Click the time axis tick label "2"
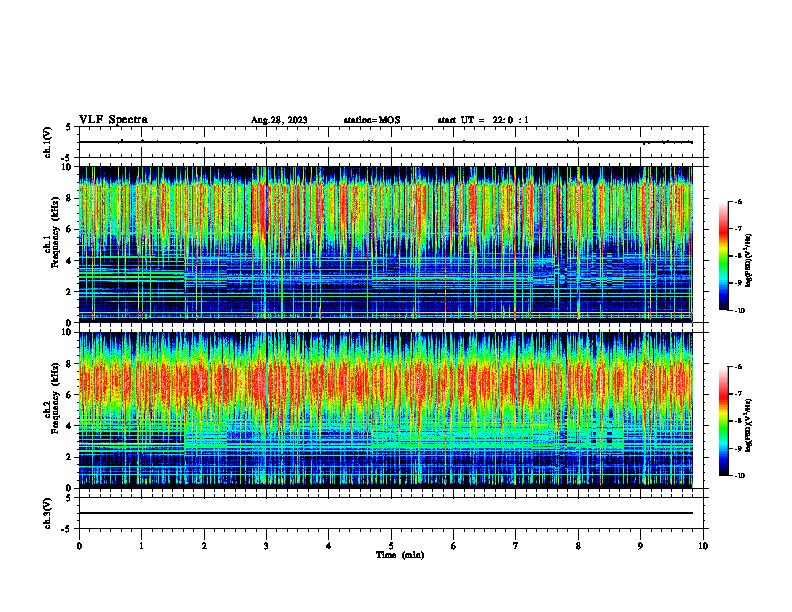The width and height of the screenshot is (792, 612). click(204, 546)
